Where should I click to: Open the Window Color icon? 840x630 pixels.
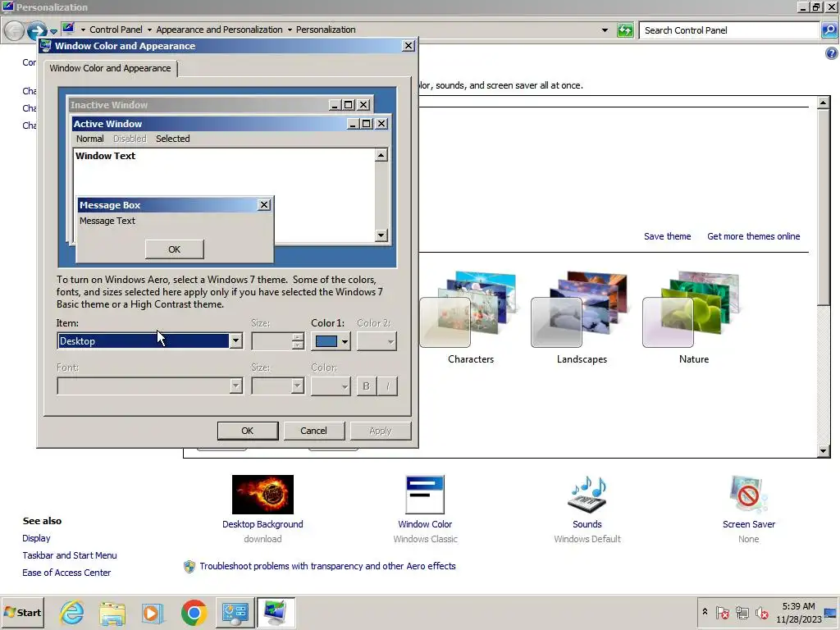pyautogui.click(x=425, y=495)
